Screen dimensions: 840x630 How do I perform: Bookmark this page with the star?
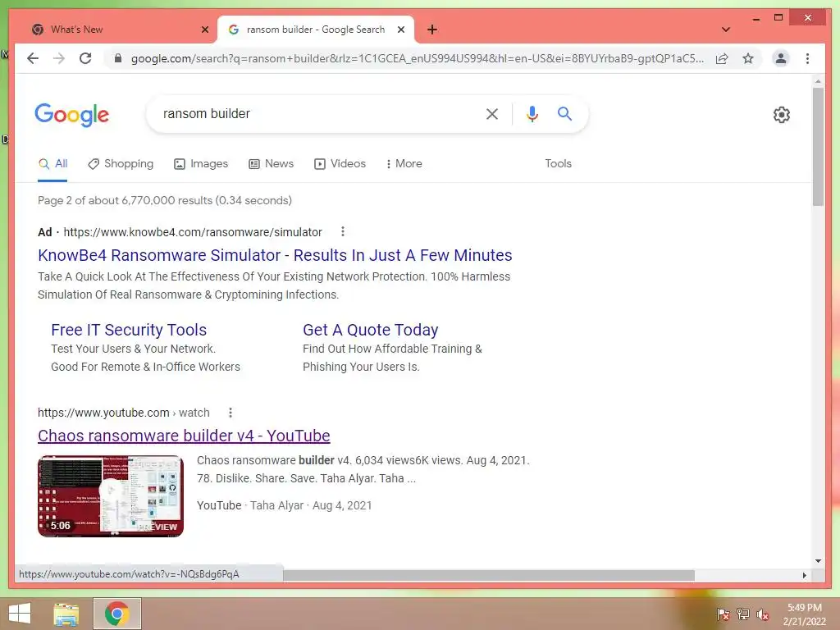748,58
